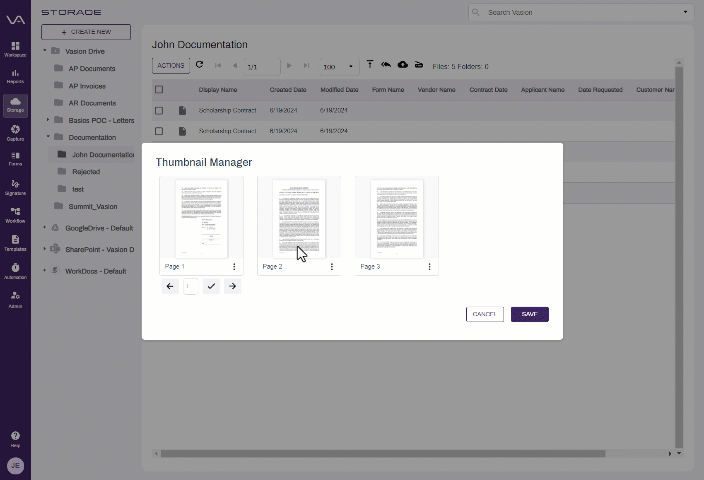Open Page 3 thumbnail options menu
The width and height of the screenshot is (704, 480).
point(429,267)
